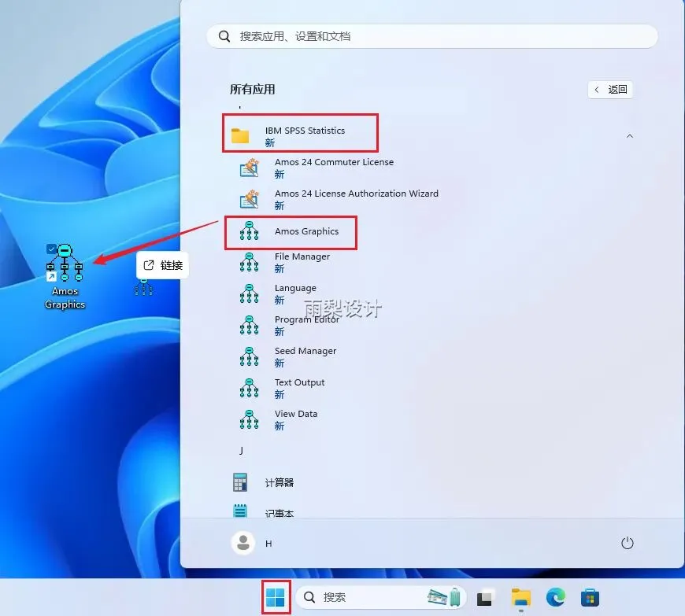This screenshot has height=616, width=685.
Task: Click the 'File Manager' entry text
Action: [302, 256]
